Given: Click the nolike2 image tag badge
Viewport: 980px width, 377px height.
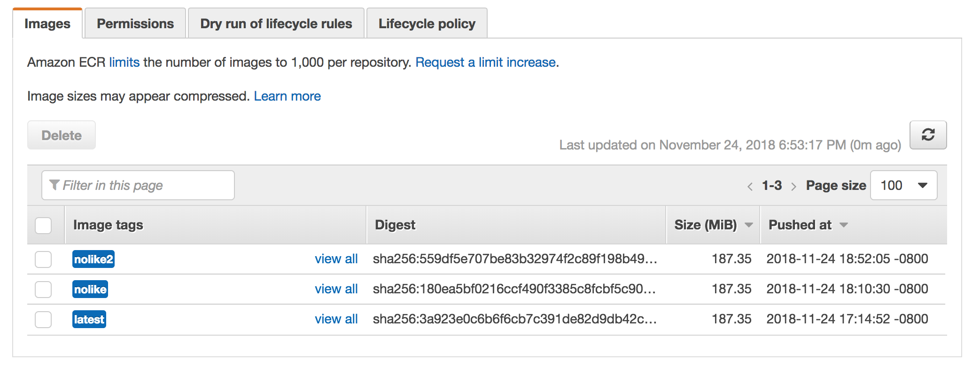Looking at the screenshot, I should 93,259.
